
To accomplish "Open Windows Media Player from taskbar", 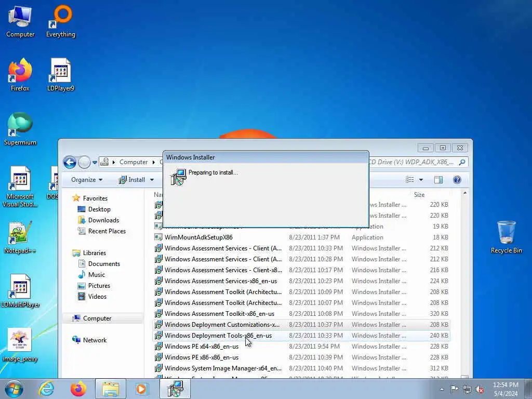I will point(141,389).
